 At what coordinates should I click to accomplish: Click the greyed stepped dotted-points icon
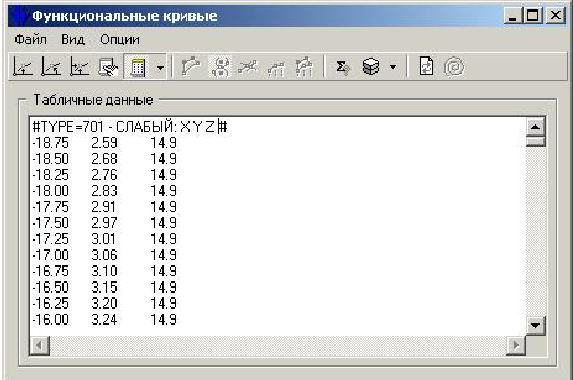point(276,68)
